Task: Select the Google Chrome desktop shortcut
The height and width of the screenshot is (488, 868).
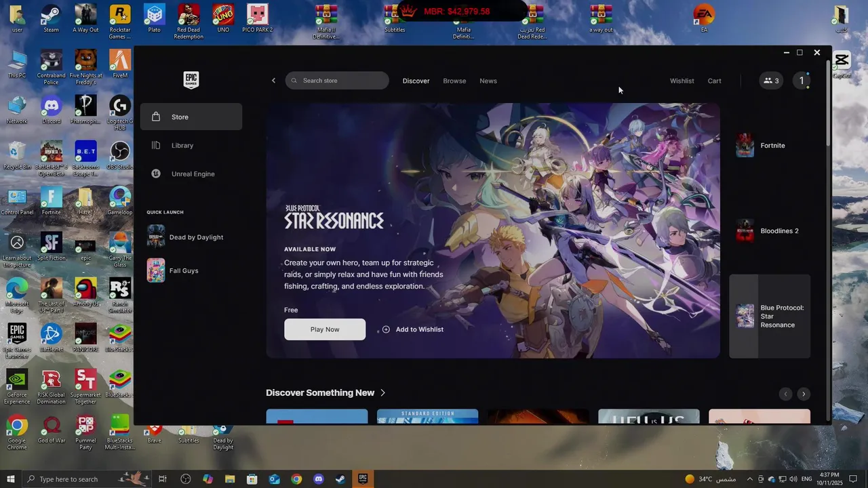Action: click(17, 432)
